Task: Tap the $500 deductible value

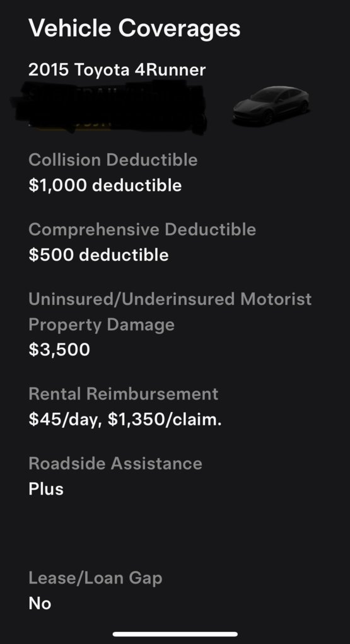Action: pos(98,255)
